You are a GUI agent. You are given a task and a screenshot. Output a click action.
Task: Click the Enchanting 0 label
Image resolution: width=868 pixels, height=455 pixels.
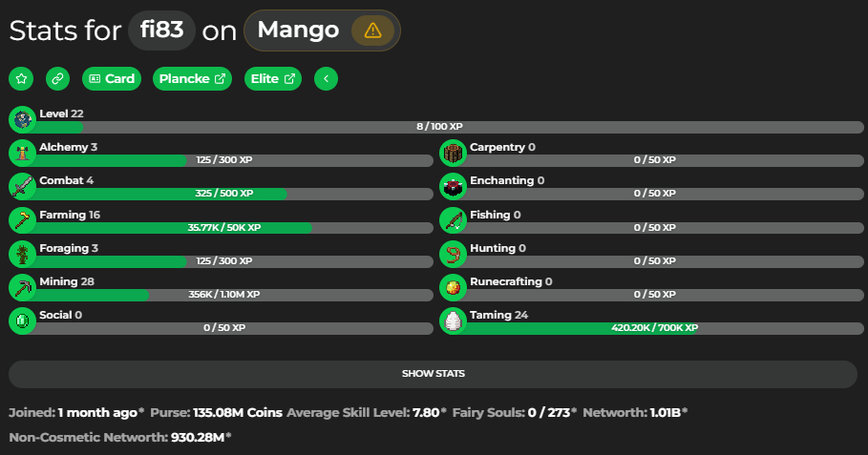[x=507, y=181]
